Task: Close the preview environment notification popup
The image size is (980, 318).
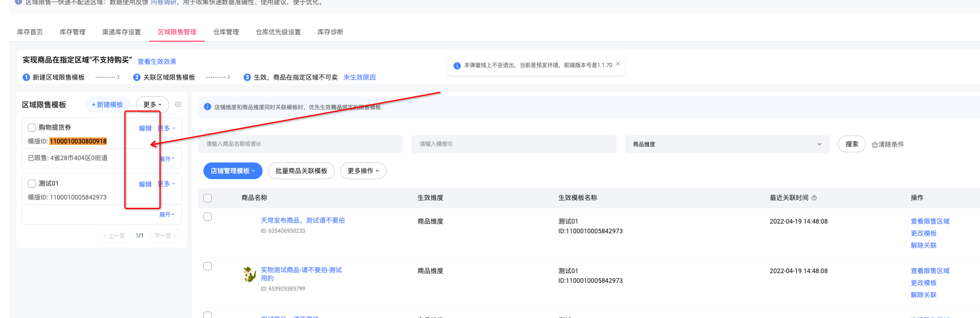Action: 618,64
